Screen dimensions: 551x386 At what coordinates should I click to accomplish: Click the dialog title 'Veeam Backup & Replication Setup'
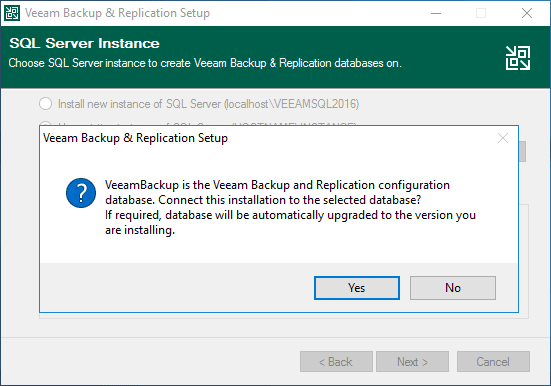pos(135,138)
